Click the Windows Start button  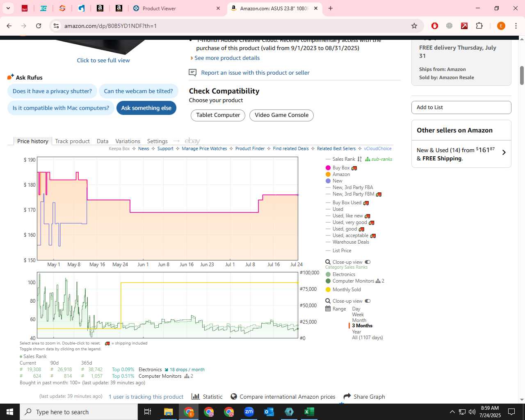coord(10,412)
